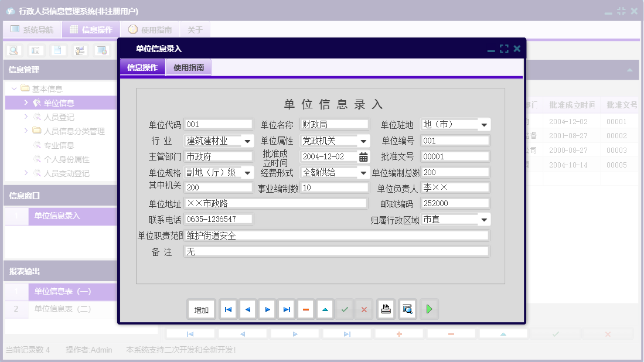Click the personnel management icon on the toolbar
Viewport: 644px width, 362px height.
click(x=79, y=50)
